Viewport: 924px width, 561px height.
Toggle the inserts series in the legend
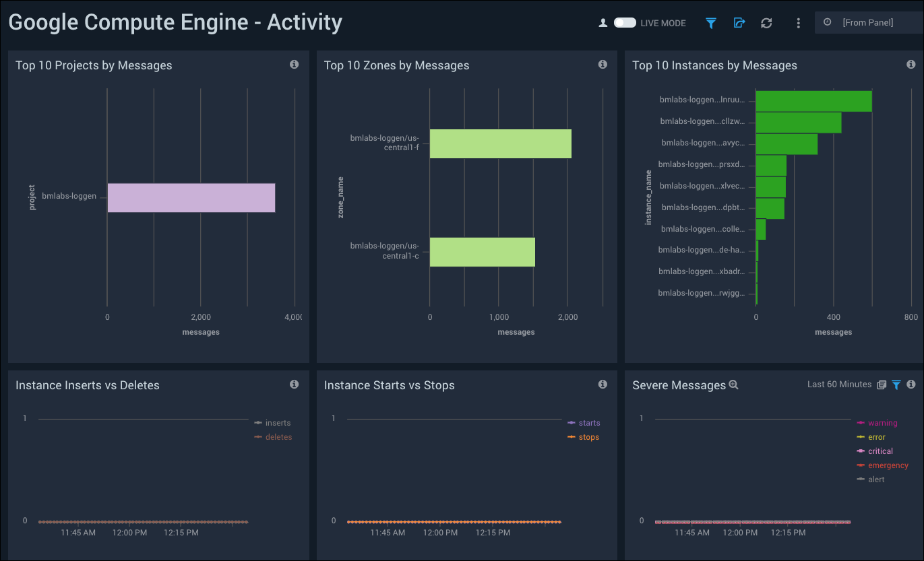(277, 422)
